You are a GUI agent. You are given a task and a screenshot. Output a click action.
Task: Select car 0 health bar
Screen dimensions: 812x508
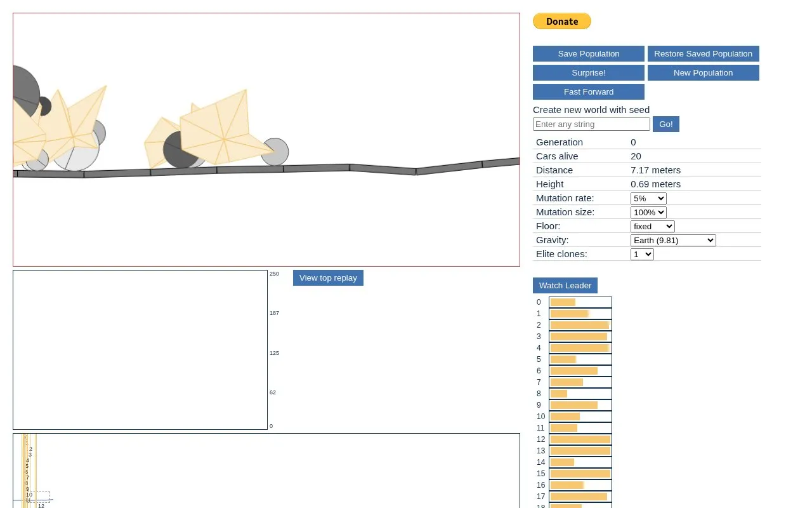click(x=580, y=302)
